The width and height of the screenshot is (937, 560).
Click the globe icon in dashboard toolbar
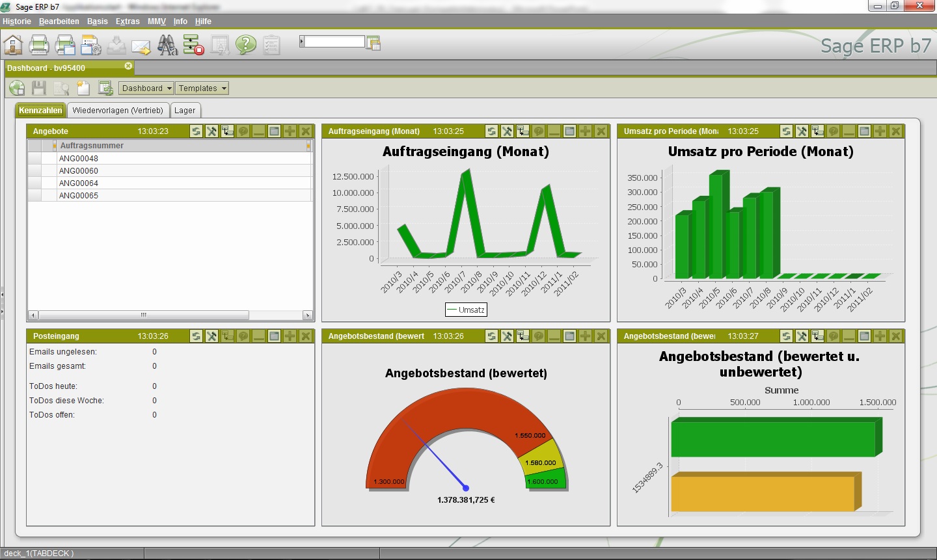tap(18, 88)
